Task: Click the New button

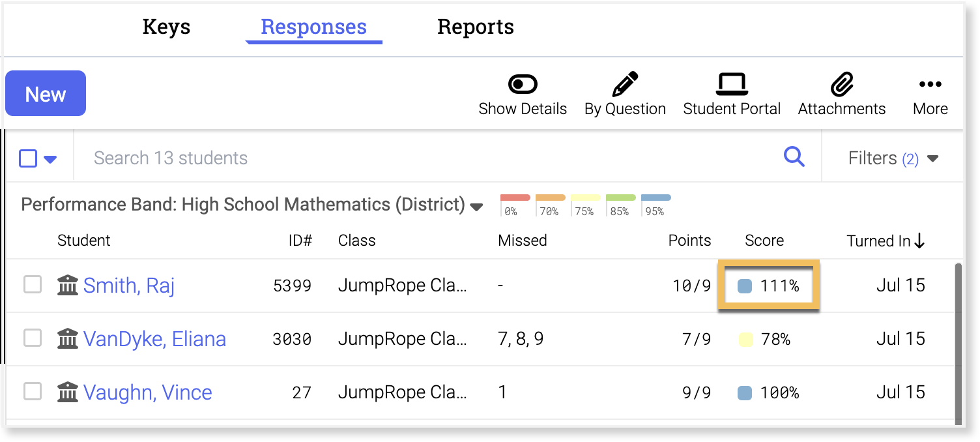Action: pos(46,94)
